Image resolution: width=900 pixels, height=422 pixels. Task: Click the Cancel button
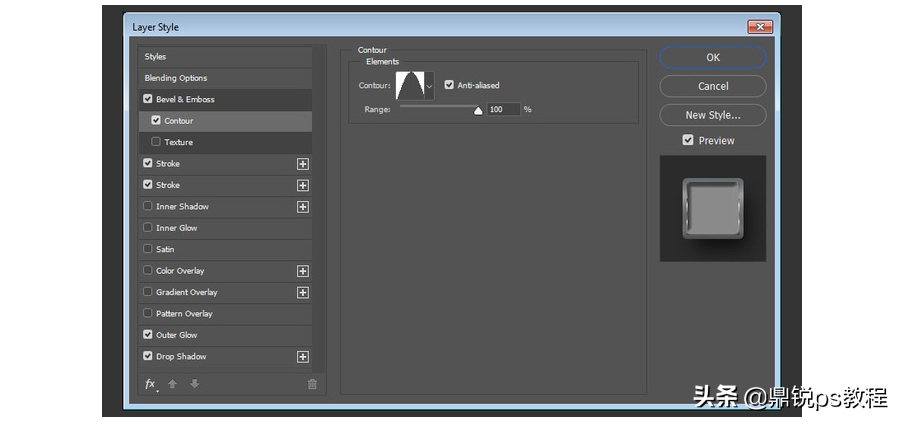click(x=712, y=86)
